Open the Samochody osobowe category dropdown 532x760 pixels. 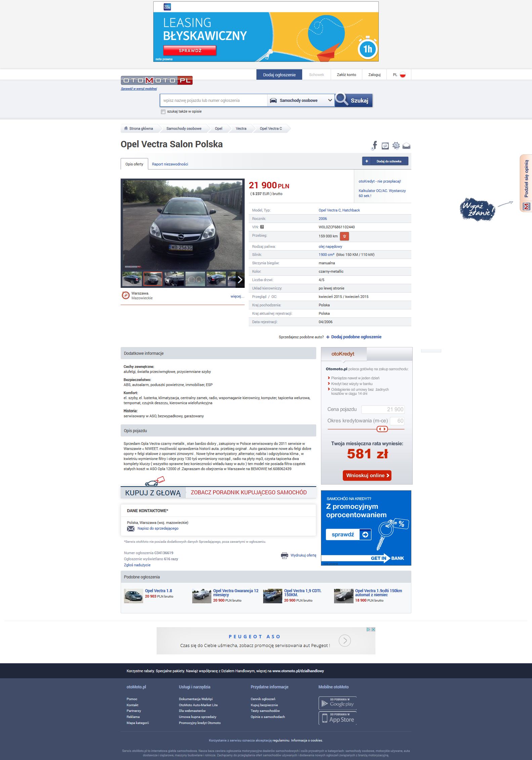[301, 101]
